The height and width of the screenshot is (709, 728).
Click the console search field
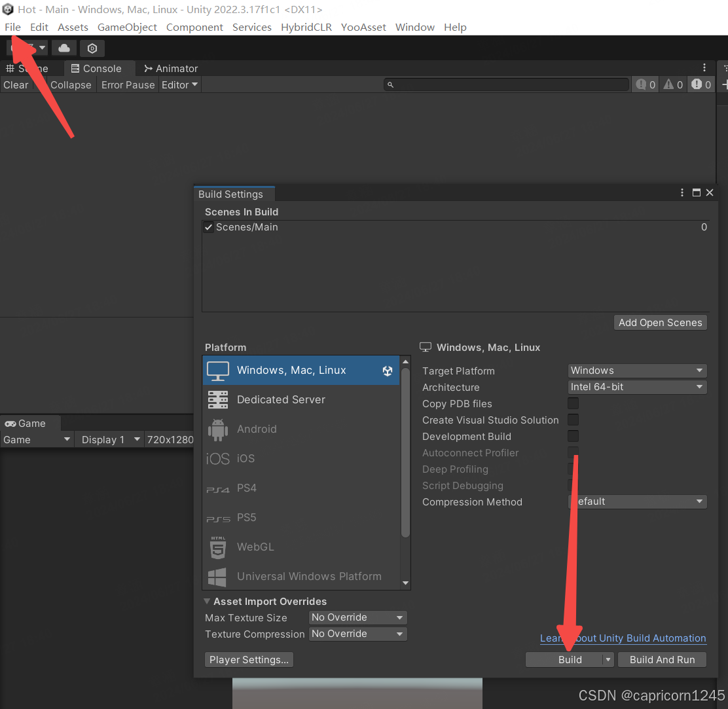tap(507, 85)
